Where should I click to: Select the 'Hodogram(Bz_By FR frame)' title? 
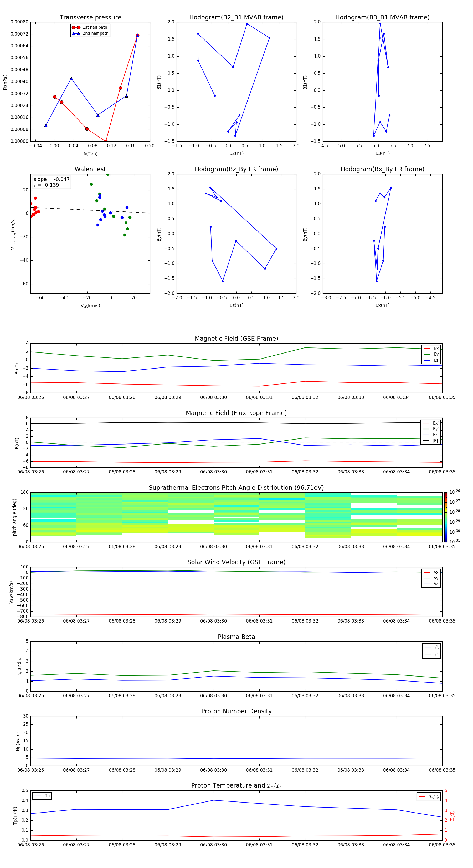236,169
